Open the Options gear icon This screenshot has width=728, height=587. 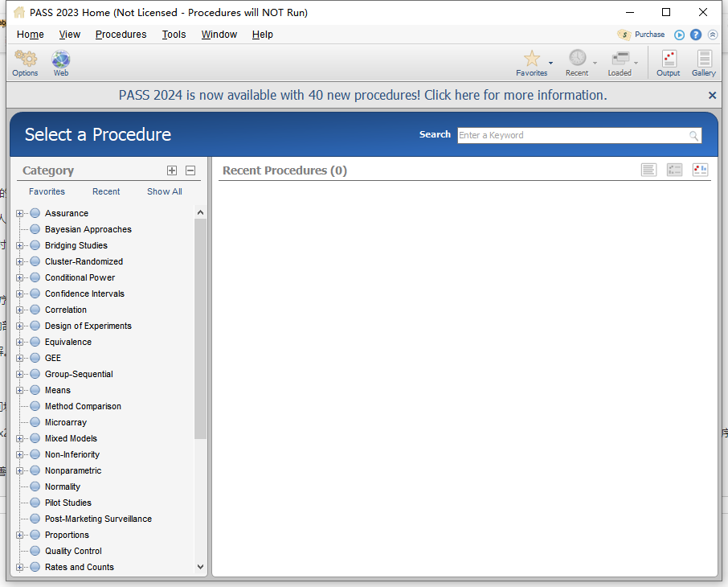26,59
